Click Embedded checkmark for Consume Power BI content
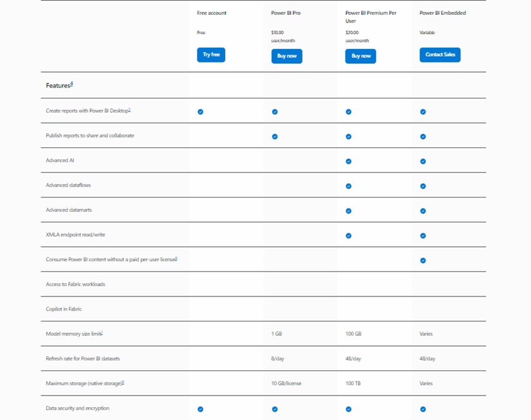Screen dimensions: 531x420 (423, 260)
